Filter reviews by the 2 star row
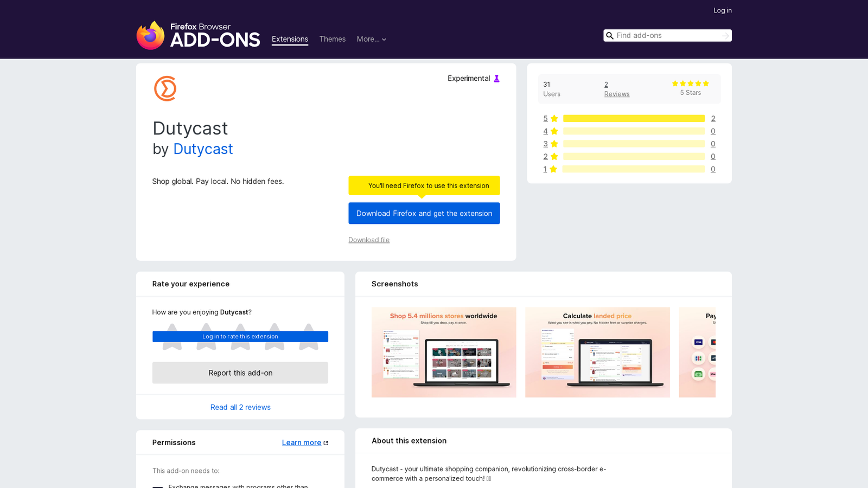The image size is (868, 488). 629,156
